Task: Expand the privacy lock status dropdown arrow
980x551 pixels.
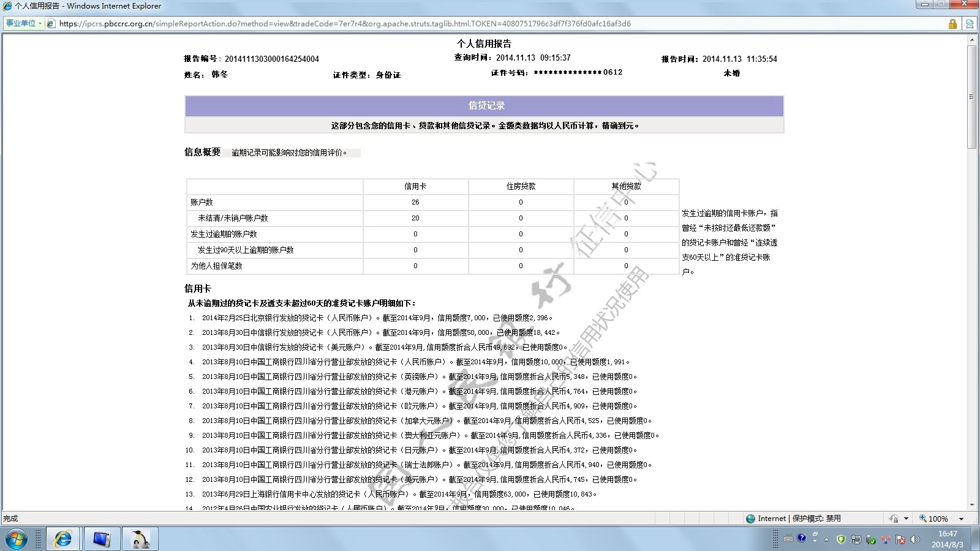Action: pos(906,519)
